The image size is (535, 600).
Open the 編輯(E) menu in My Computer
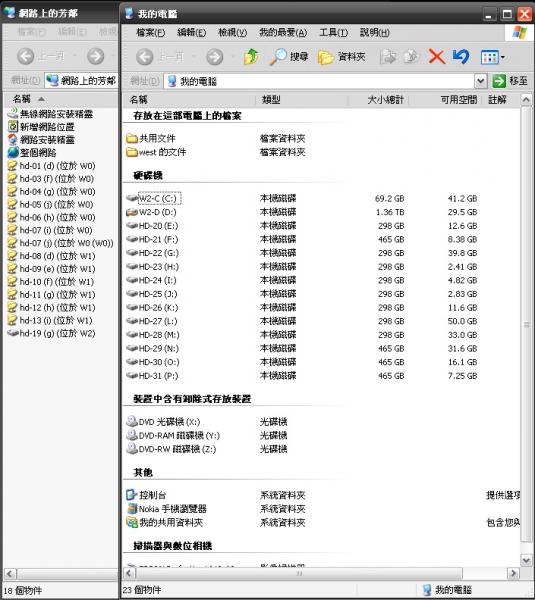[191, 33]
